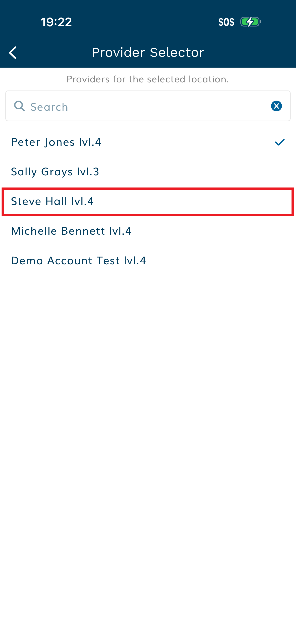Choose Sally Grays lvl.3 as provider
This screenshot has width=296, height=644.
coord(55,172)
